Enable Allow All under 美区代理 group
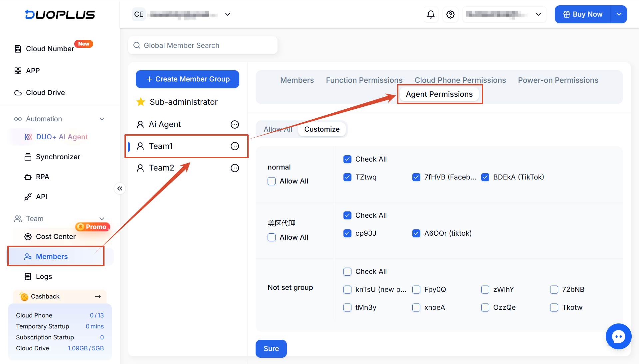The width and height of the screenshot is (639, 364). click(272, 237)
